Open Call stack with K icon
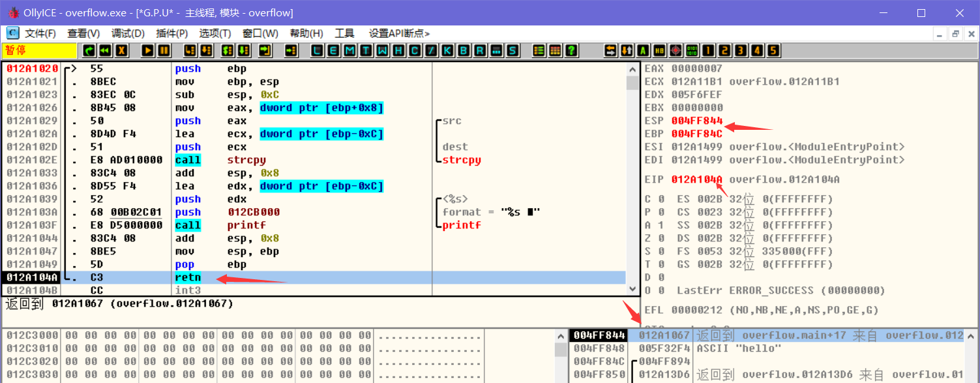980x383 pixels. [x=448, y=50]
